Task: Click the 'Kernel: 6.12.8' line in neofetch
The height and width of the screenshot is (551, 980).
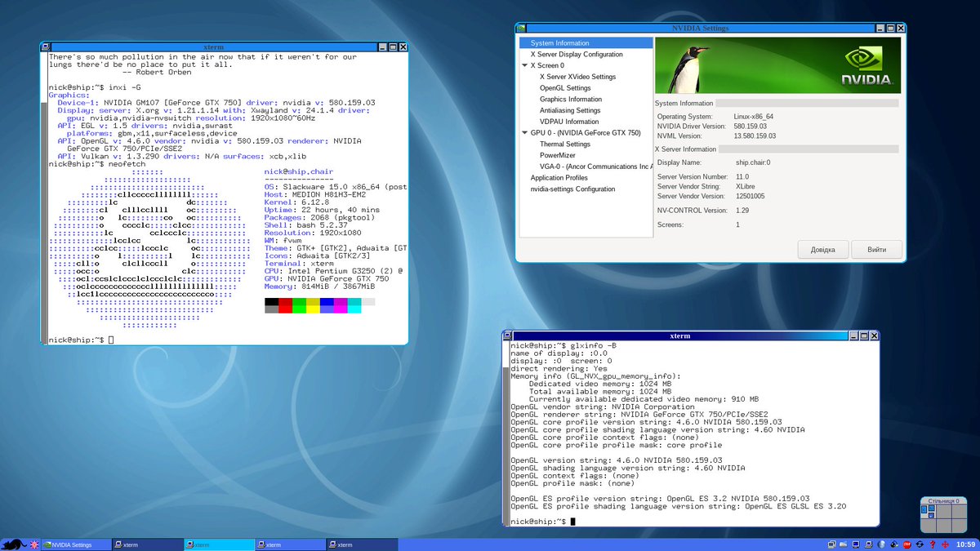Action: 296,202
